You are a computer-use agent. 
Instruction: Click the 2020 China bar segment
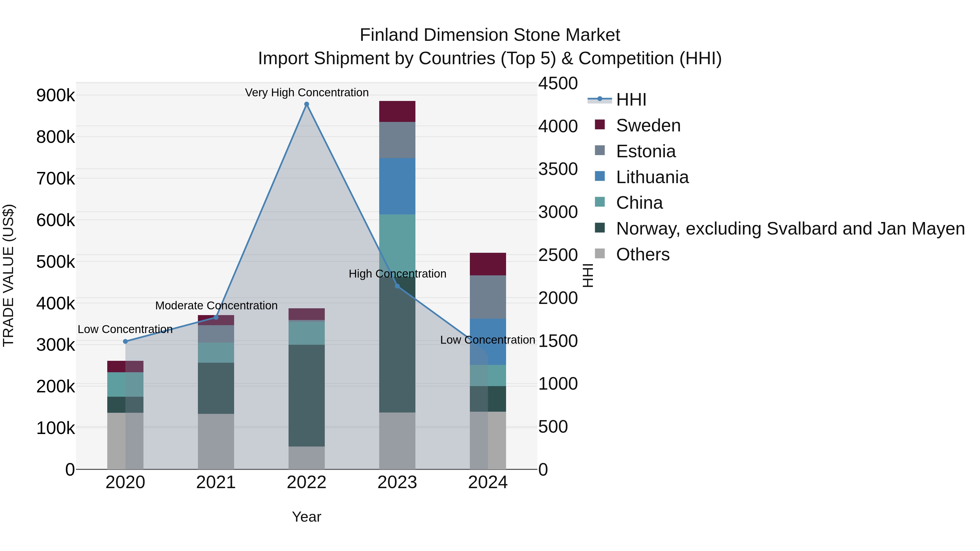[x=125, y=384]
